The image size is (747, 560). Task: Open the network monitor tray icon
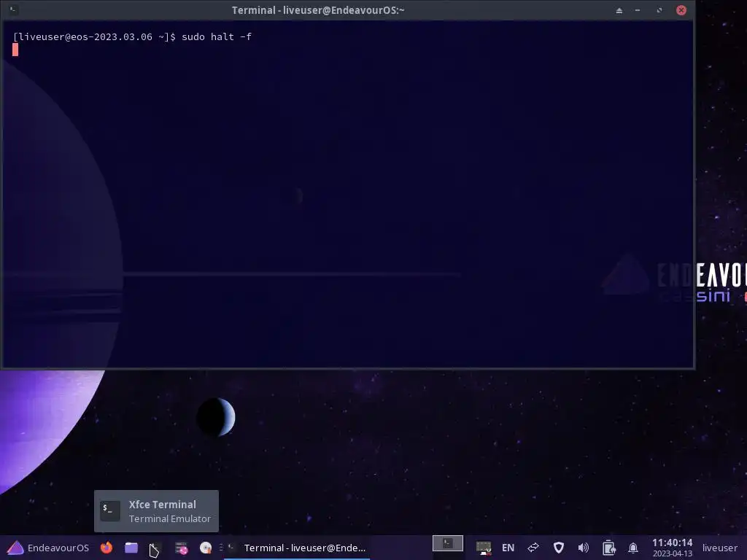point(484,548)
